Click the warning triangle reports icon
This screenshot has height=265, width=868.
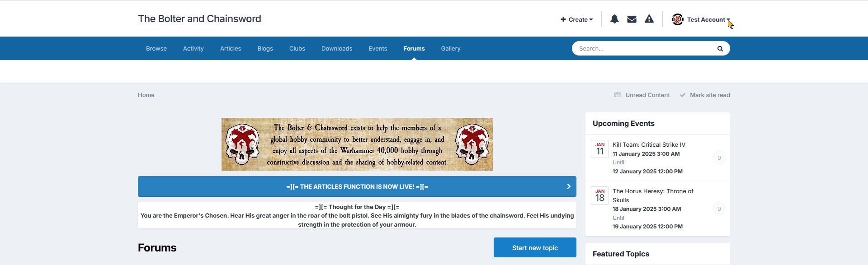[649, 19]
